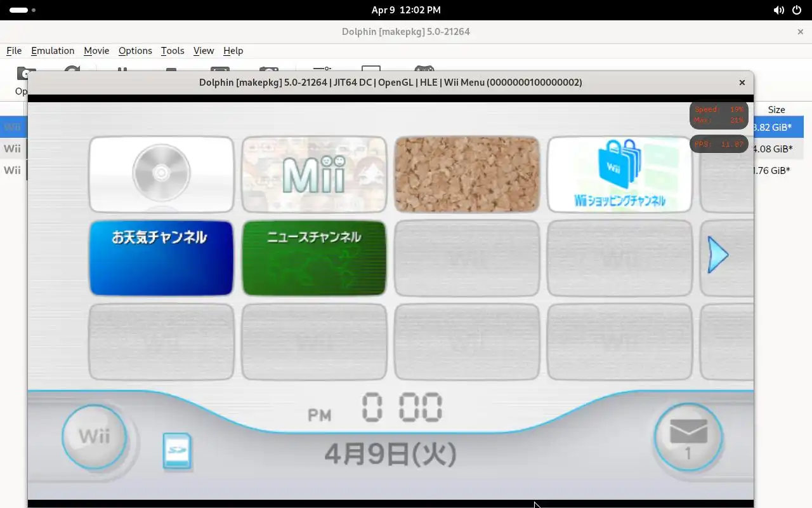The width and height of the screenshot is (812, 508).
Task: Click the Wii Menu render window title bar
Action: point(391,83)
